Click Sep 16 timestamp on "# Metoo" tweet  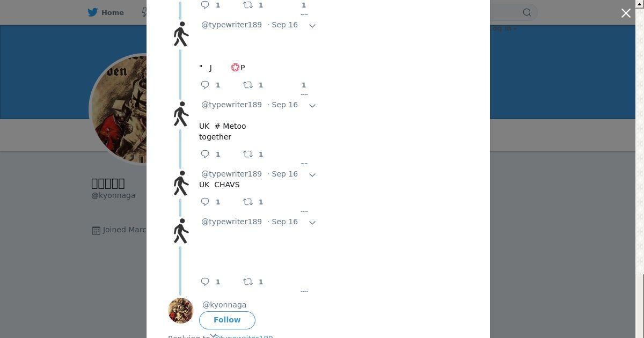pos(284,105)
